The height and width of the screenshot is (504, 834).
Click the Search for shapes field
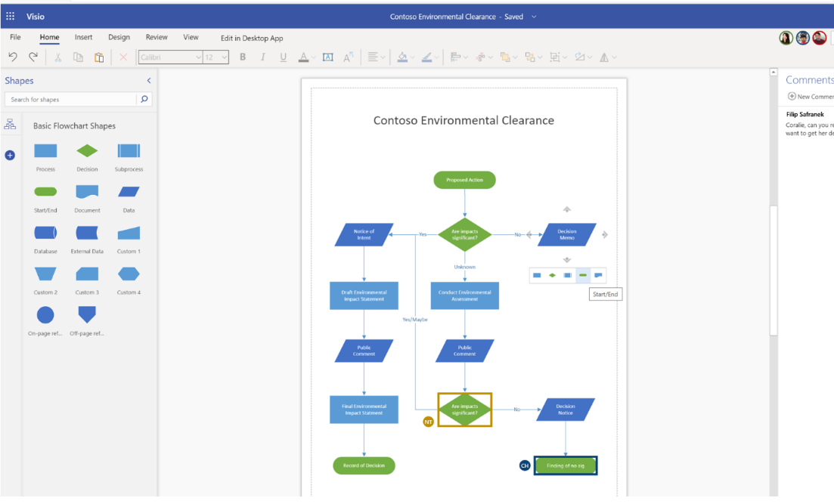click(71, 99)
